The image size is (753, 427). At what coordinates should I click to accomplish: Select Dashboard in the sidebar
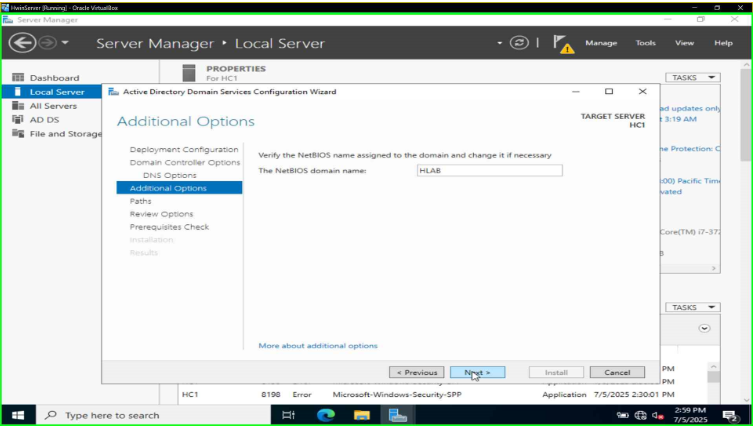point(54,78)
